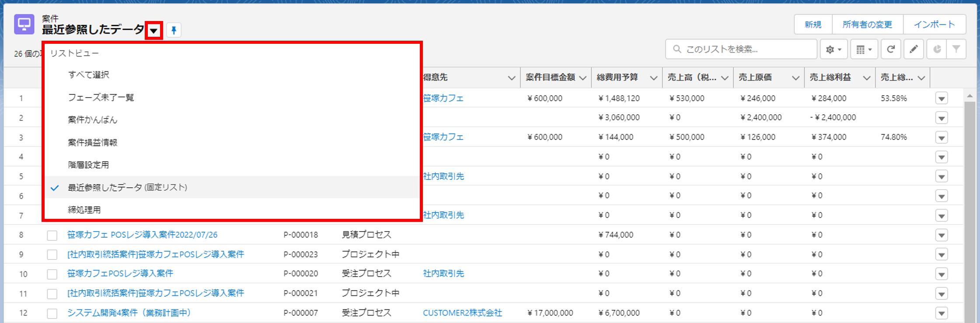Open 社内取引先 link in row 5
980x323 pixels.
443,176
